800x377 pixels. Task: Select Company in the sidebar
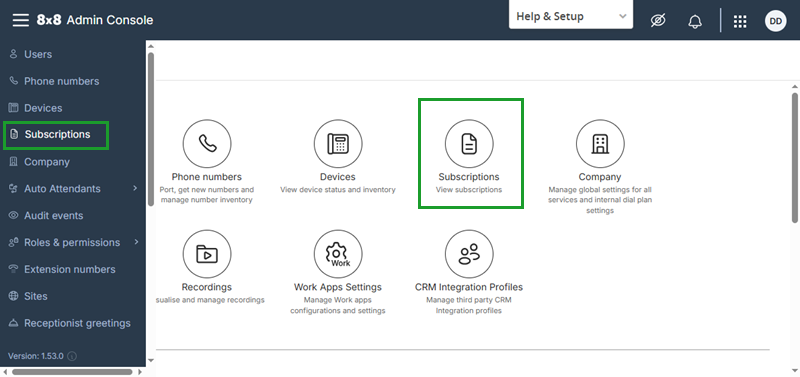tap(47, 162)
